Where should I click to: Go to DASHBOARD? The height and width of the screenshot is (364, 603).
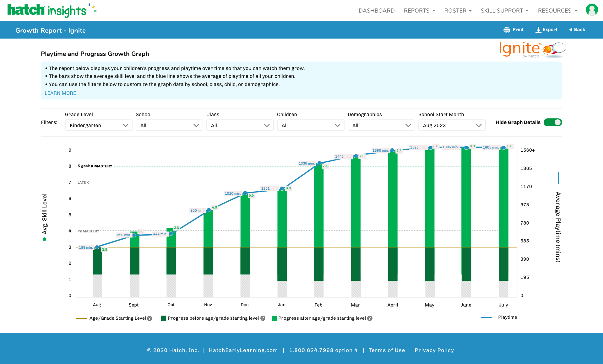pyautogui.click(x=376, y=11)
